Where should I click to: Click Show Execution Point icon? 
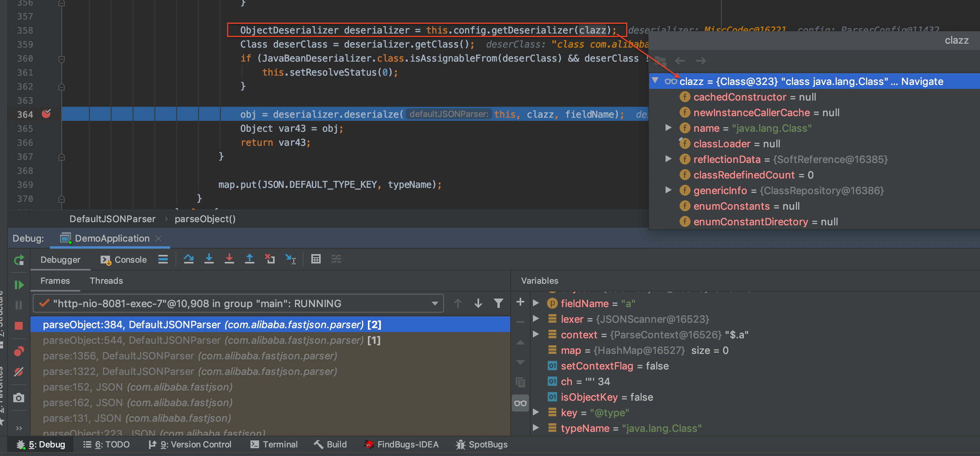pos(163,259)
